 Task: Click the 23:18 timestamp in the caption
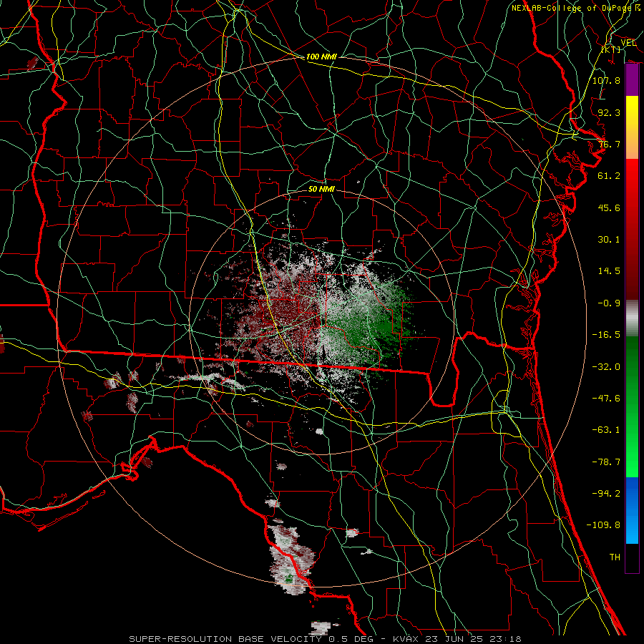[507, 639]
